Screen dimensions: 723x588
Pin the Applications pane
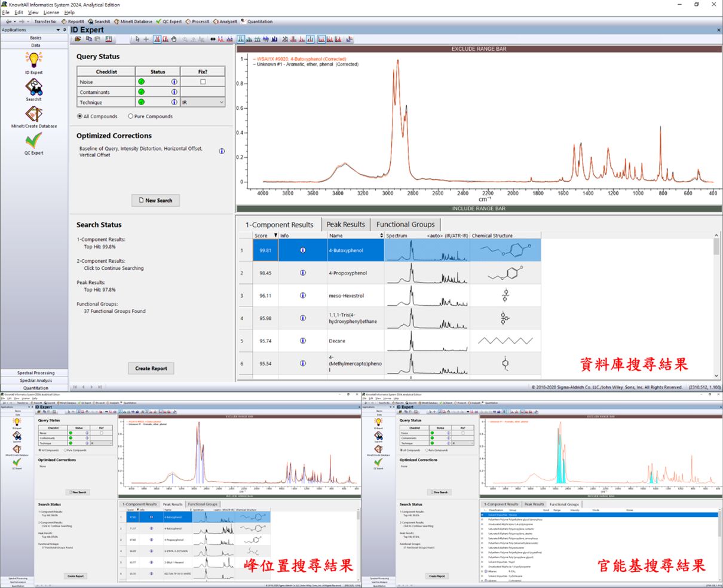[x=65, y=30]
